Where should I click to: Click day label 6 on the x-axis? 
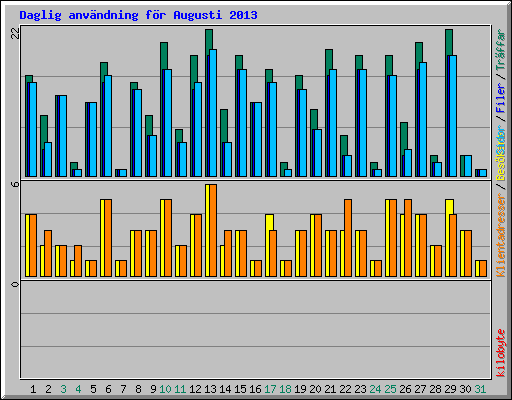pyautogui.click(x=108, y=389)
